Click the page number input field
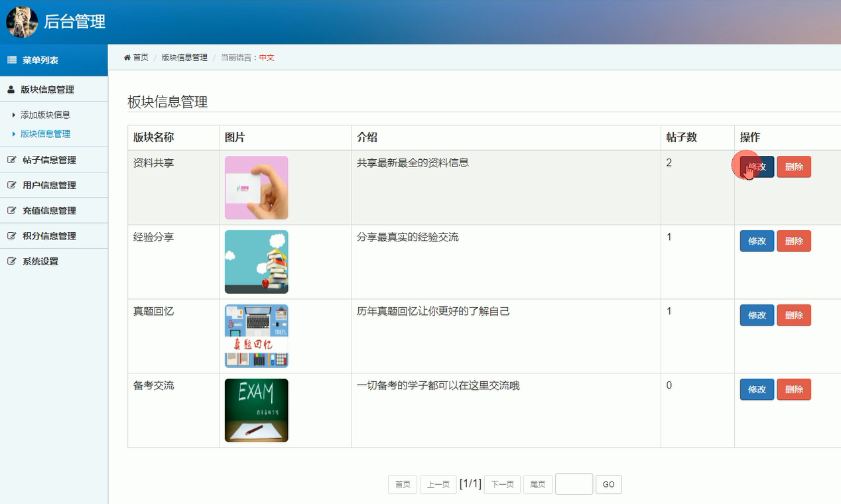This screenshot has width=841, height=504. pyautogui.click(x=574, y=484)
